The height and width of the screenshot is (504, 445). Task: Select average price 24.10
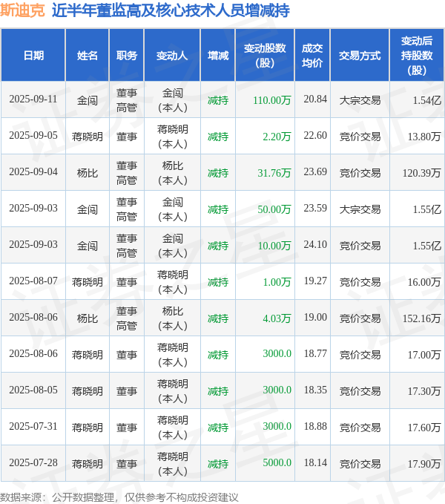(315, 244)
